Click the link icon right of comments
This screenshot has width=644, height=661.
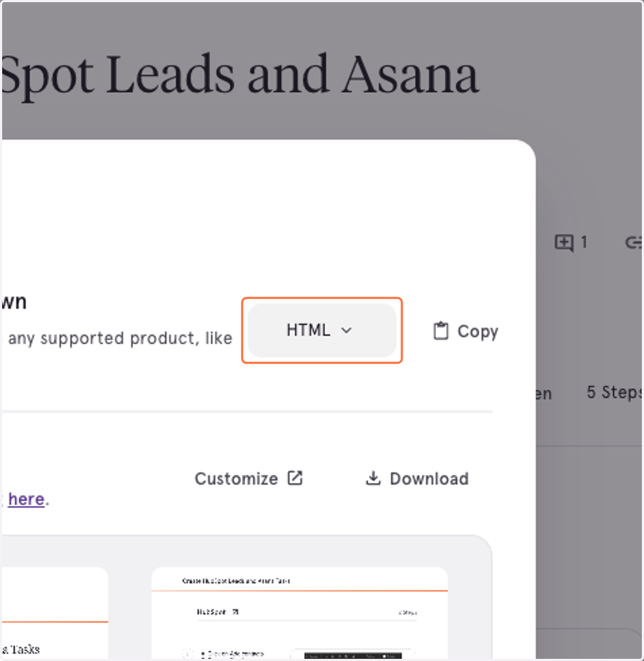coord(634,243)
